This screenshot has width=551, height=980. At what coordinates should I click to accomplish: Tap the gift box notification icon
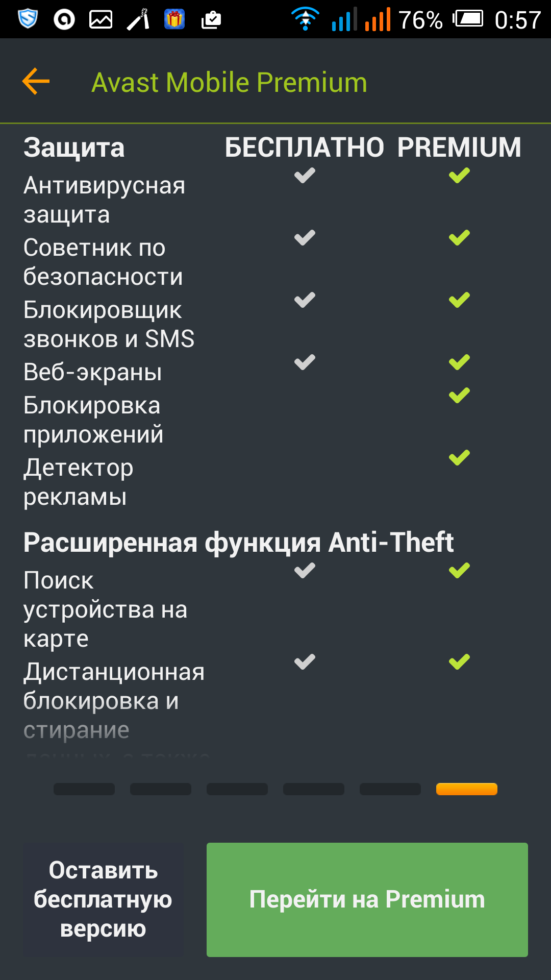coord(174,19)
